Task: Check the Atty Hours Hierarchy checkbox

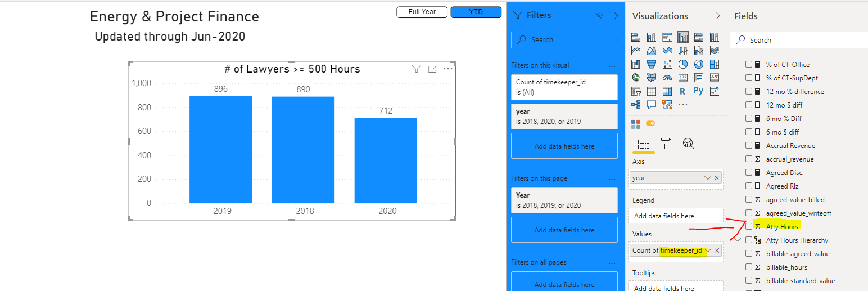Action: coord(749,240)
